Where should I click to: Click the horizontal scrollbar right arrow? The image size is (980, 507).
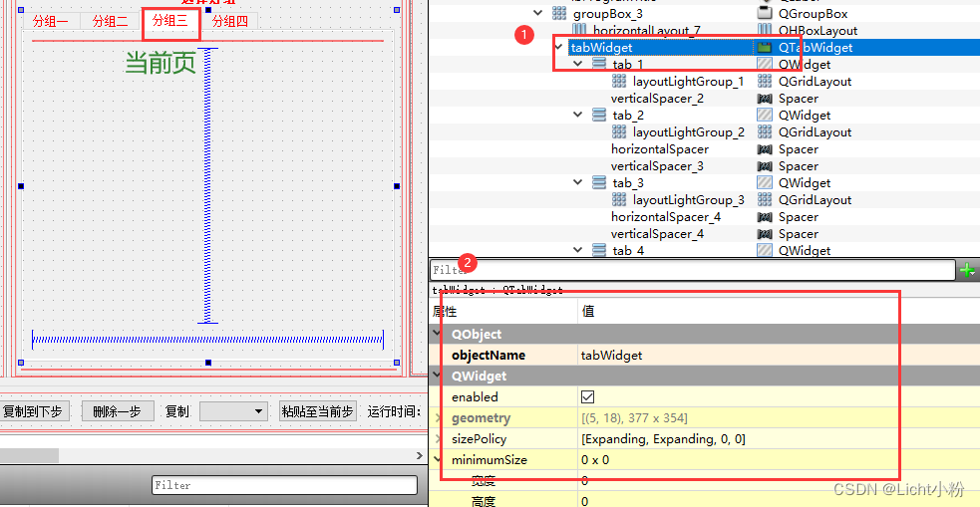click(x=420, y=456)
